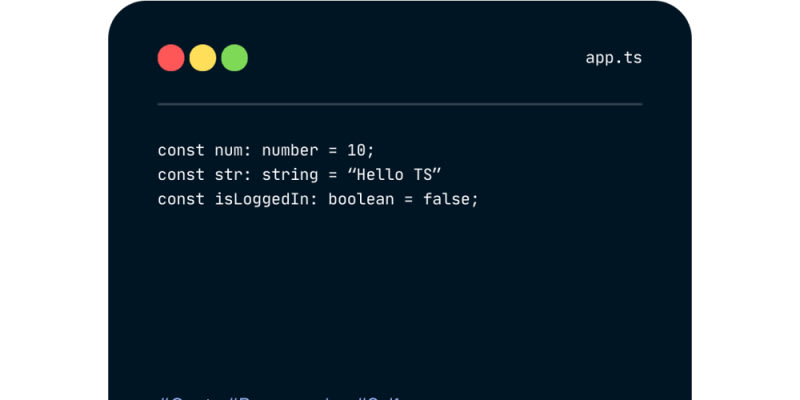Click the number type annotation
This screenshot has height=400, width=800.
[290, 151]
